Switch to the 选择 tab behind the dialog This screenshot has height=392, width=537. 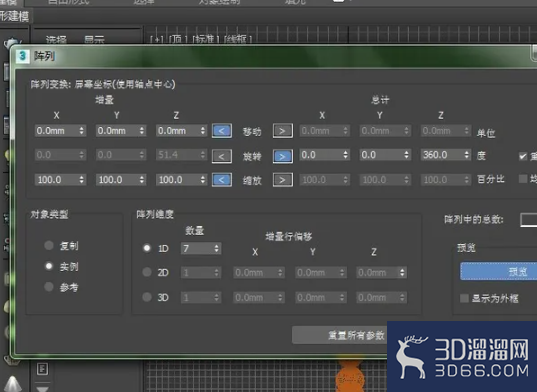(56, 40)
